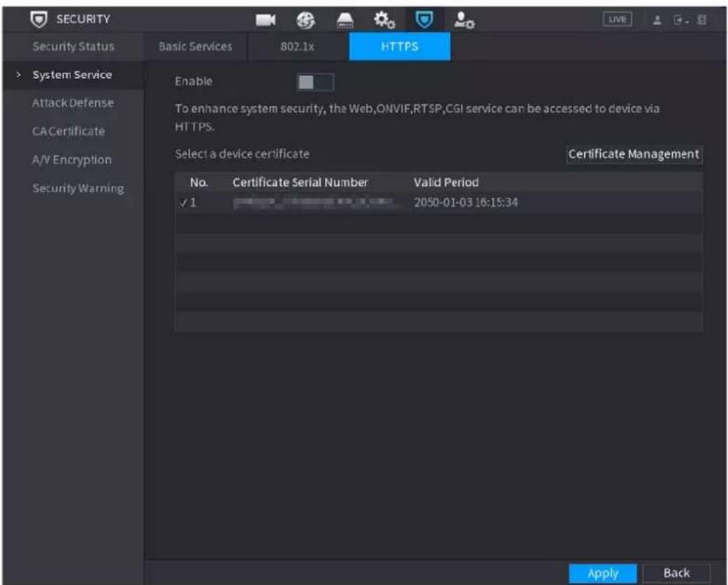Toggle checkmark for certificate row 1
728x585 pixels.
point(184,203)
